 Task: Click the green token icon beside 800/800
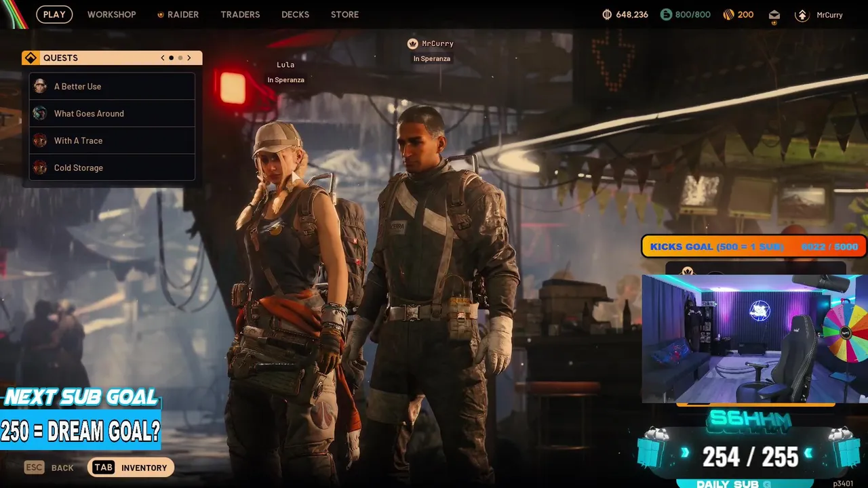pyautogui.click(x=666, y=14)
